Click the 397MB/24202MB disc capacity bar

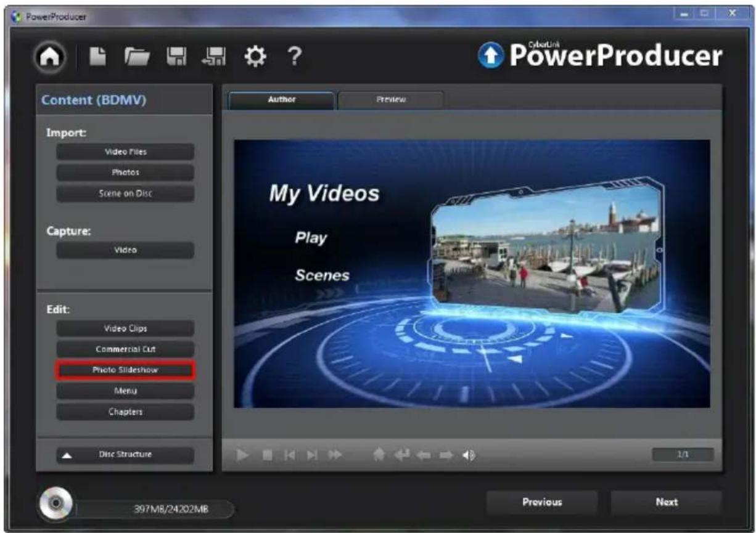(x=155, y=510)
